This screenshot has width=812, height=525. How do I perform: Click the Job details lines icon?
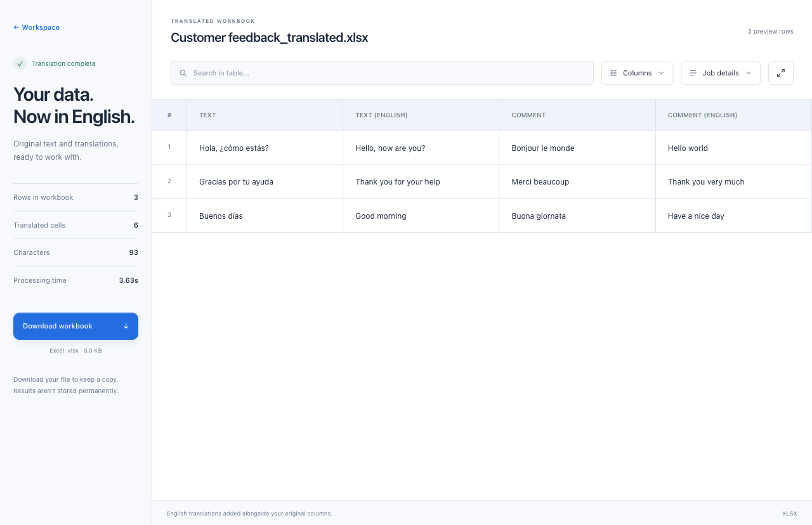[693, 73]
